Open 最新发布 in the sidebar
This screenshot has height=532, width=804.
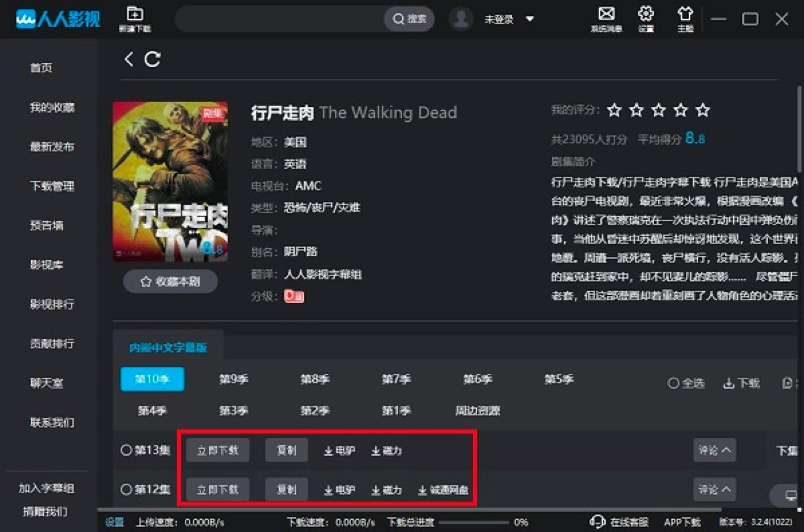pos(52,147)
